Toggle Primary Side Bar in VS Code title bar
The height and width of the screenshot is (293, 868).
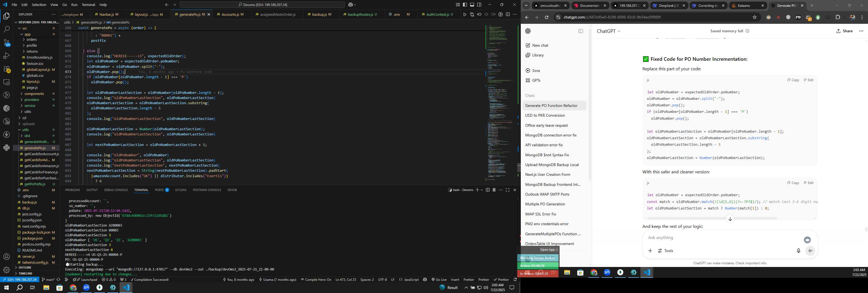pyautogui.click(x=465, y=5)
